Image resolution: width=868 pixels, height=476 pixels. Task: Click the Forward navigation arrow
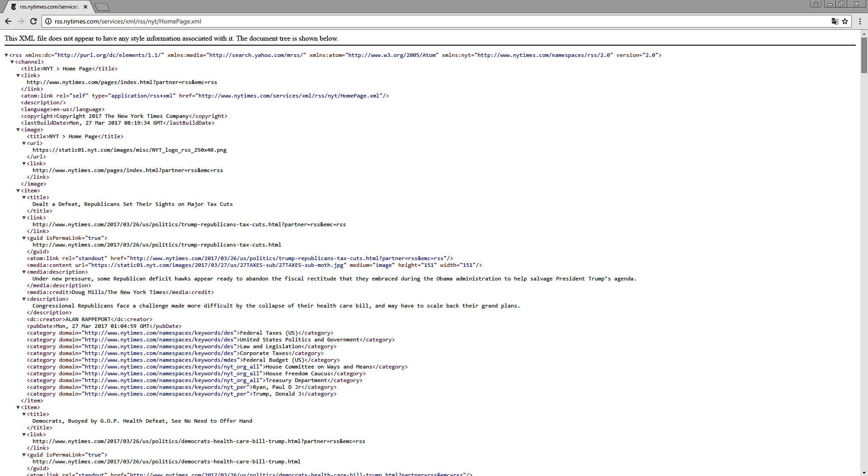pos(21,21)
